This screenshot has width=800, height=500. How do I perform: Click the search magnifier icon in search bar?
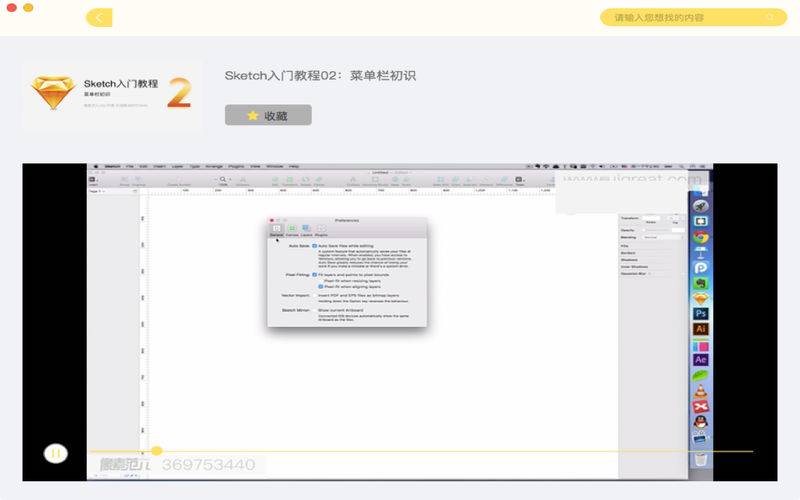770,17
